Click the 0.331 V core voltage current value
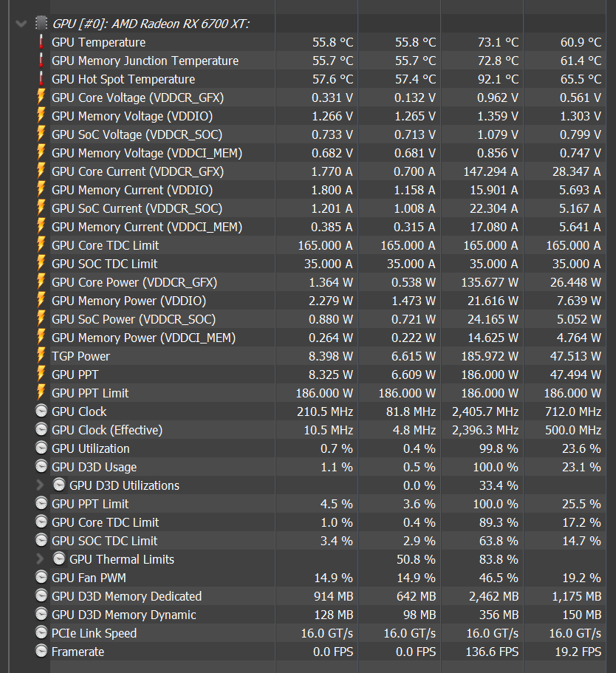 (x=332, y=98)
